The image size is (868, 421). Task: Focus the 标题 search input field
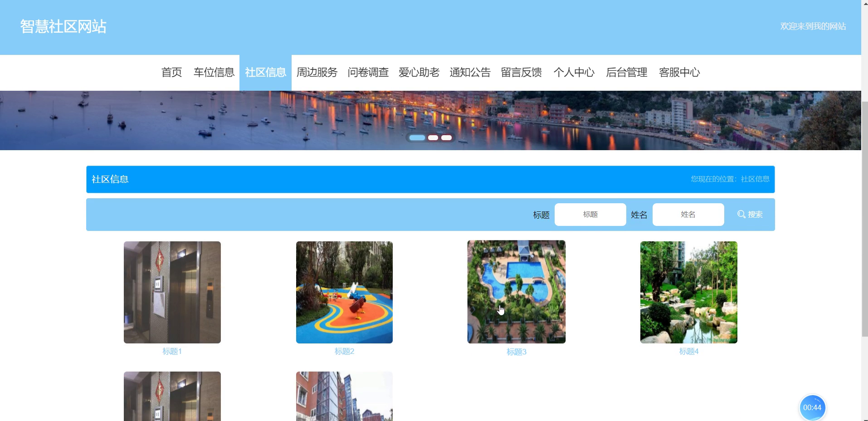(590, 214)
